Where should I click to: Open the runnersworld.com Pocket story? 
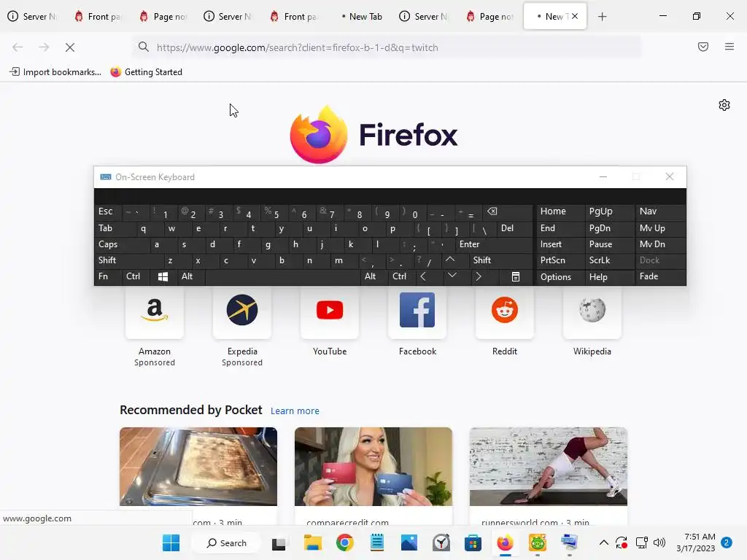549,476
